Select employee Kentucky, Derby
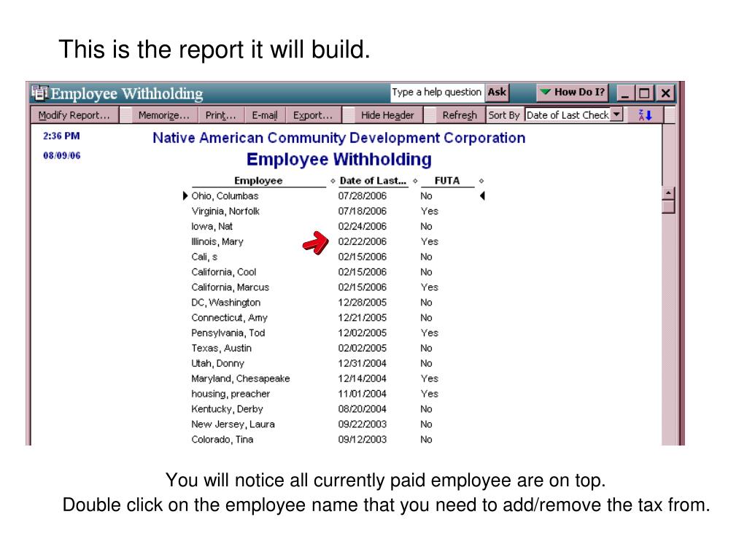This screenshot has width=747, height=560. [x=228, y=409]
